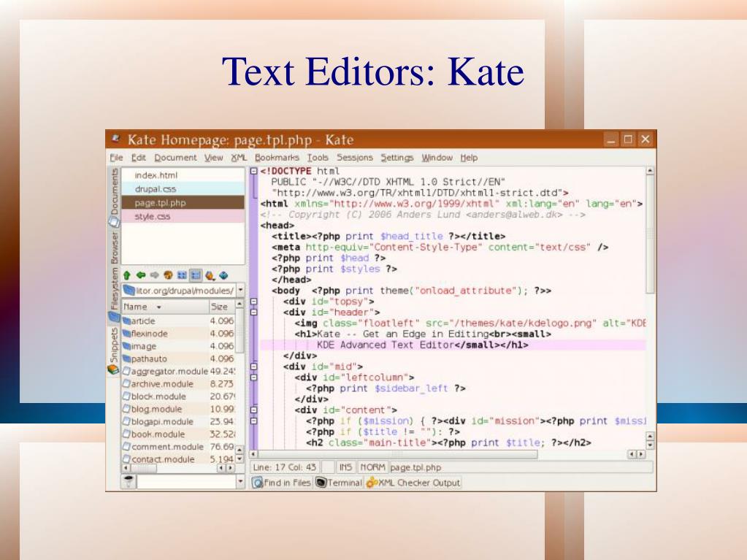This screenshot has width=747, height=560.
Task: Click the blog.module file icon
Action: pos(127,409)
